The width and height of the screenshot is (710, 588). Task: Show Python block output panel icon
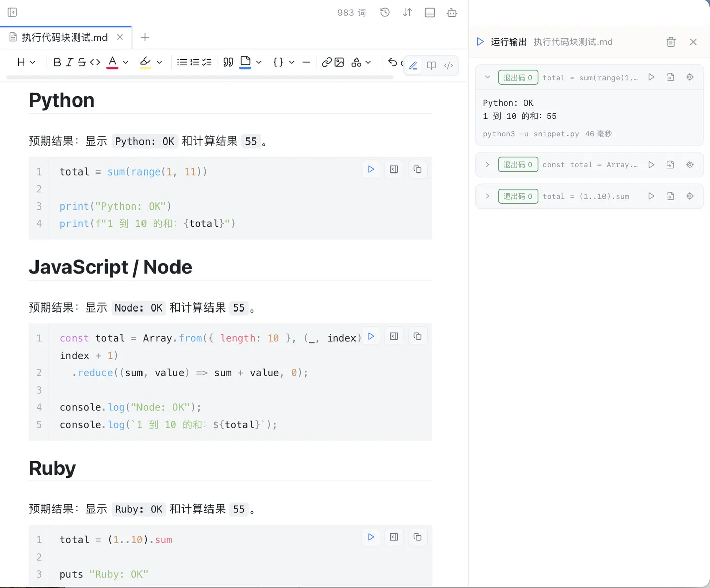point(394,169)
